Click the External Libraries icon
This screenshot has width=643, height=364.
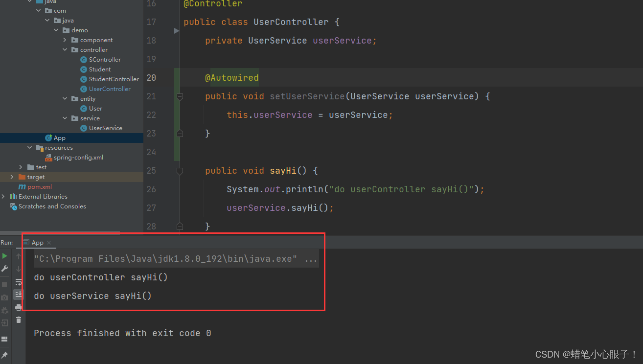click(13, 197)
